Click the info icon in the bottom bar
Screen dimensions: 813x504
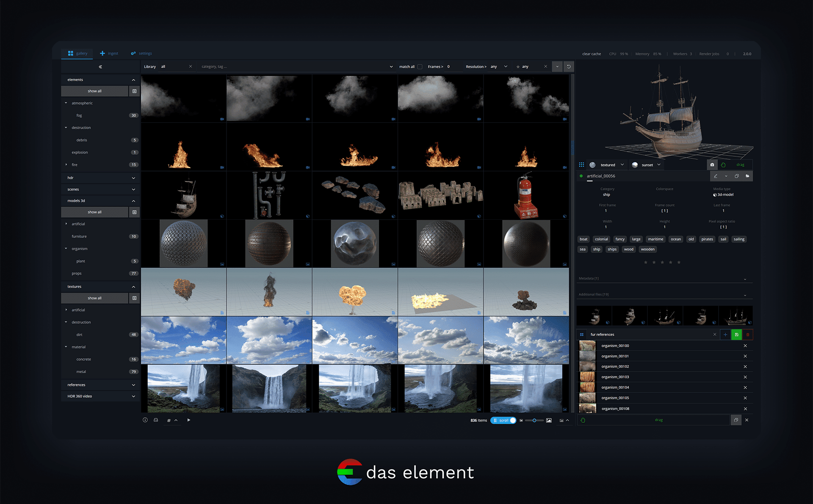pyautogui.click(x=145, y=420)
